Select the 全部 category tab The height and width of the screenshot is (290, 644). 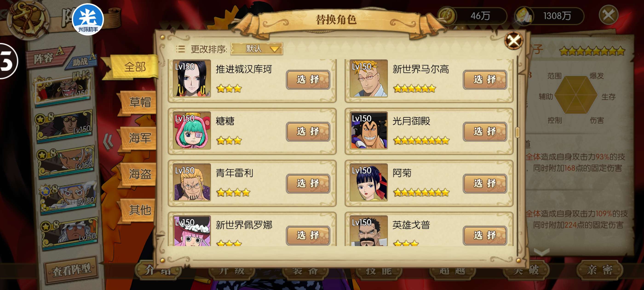135,67
